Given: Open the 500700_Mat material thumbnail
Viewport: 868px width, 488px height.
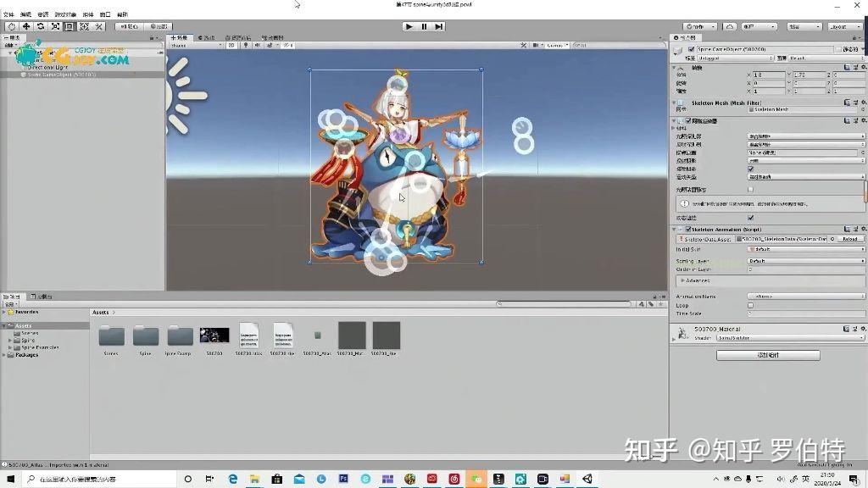Looking at the screenshot, I should pos(352,337).
